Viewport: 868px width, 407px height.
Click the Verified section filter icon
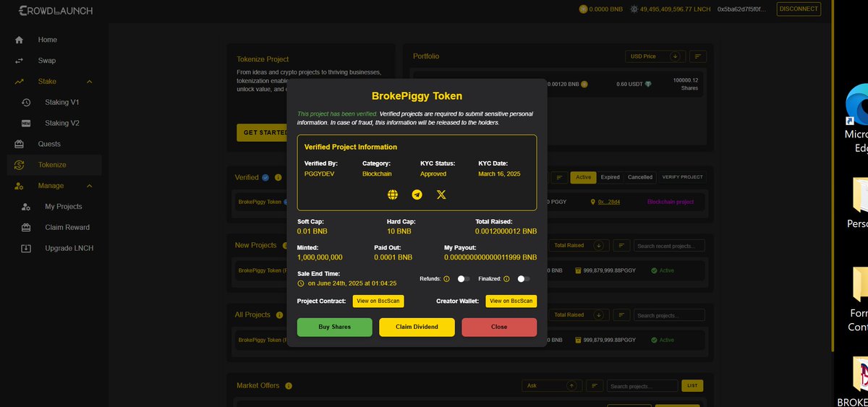pos(558,177)
